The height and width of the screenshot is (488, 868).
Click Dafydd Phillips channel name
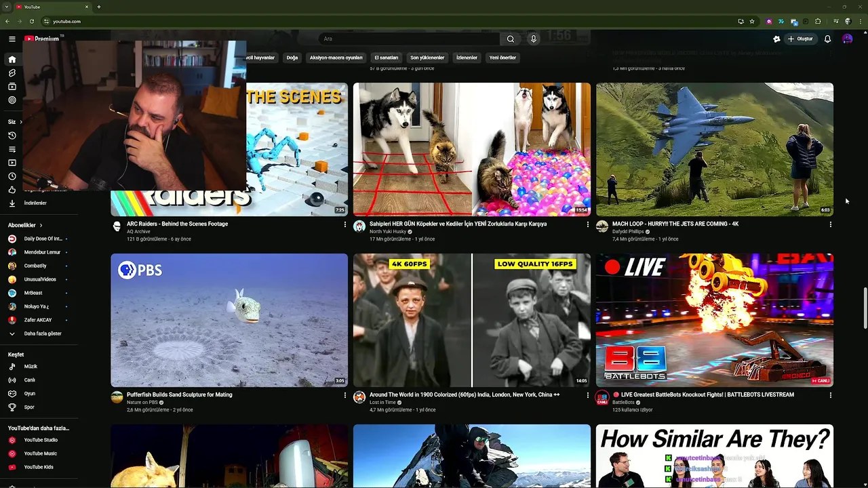(x=628, y=232)
